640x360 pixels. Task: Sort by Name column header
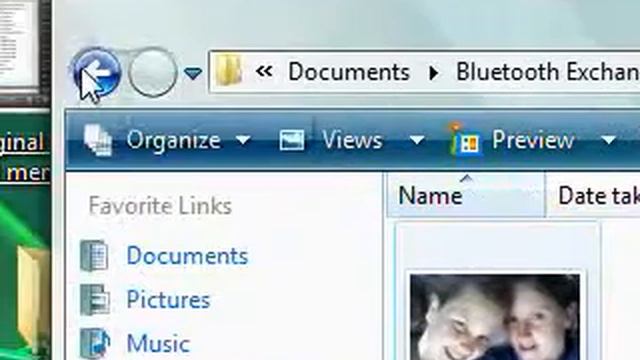point(465,195)
